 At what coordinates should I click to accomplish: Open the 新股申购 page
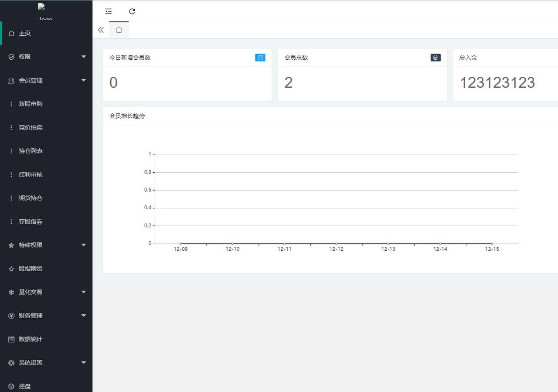pos(31,104)
